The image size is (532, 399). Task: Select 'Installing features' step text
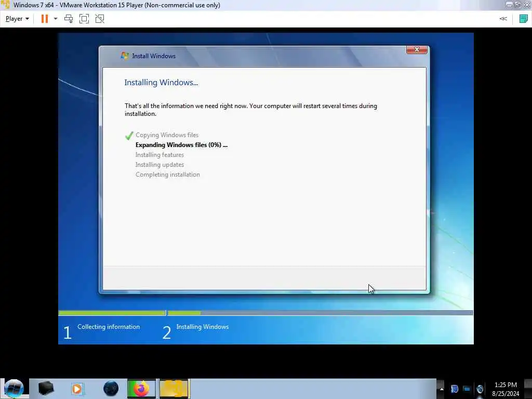159,155
